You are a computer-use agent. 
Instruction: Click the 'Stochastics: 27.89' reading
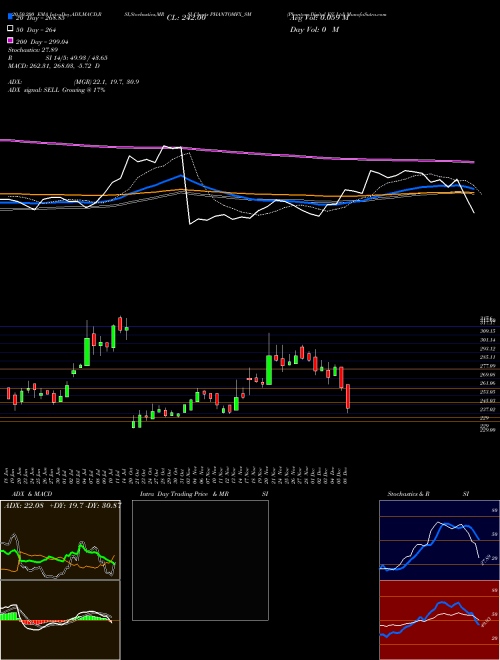(33, 50)
